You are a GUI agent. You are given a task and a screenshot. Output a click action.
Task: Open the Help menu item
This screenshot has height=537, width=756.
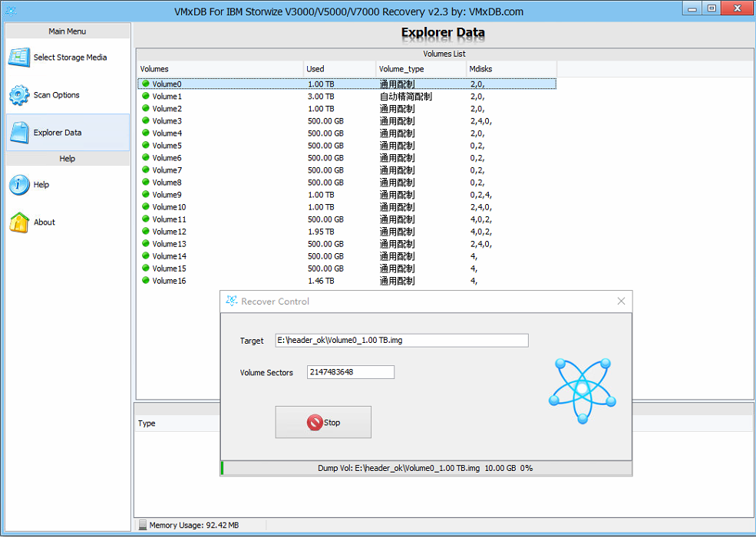[68, 185]
